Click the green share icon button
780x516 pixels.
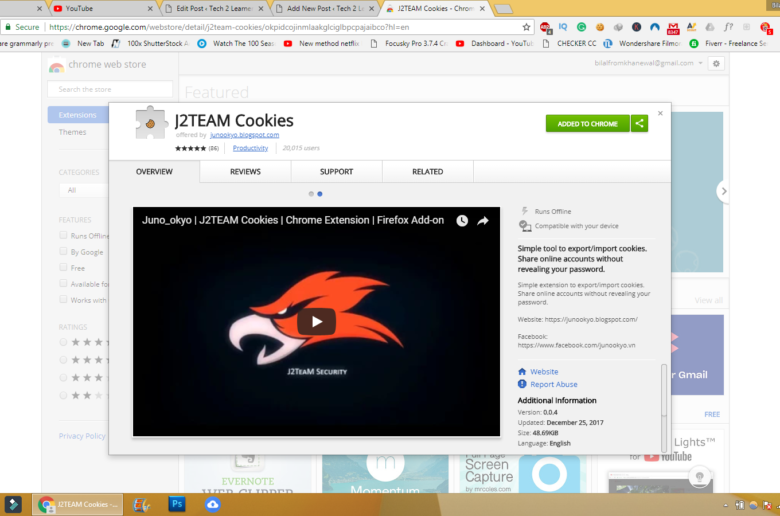(640, 123)
